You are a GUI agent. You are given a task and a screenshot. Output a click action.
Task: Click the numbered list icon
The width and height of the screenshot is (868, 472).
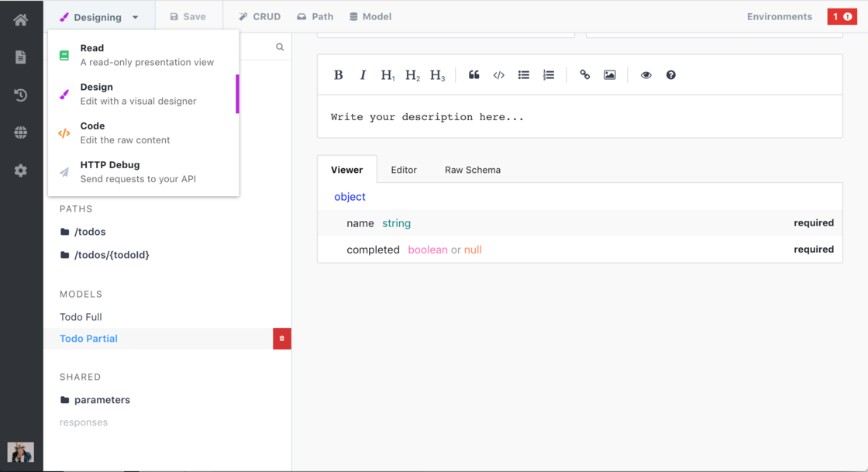[x=549, y=74]
